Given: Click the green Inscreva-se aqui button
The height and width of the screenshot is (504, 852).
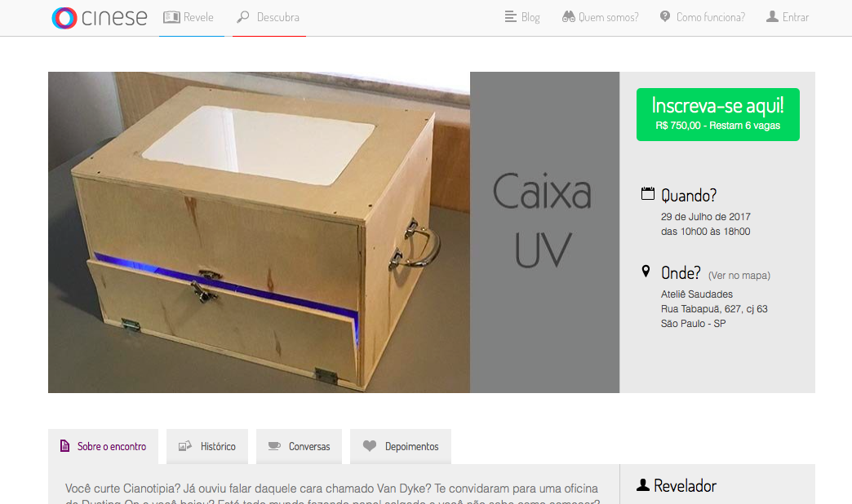Looking at the screenshot, I should click(718, 115).
